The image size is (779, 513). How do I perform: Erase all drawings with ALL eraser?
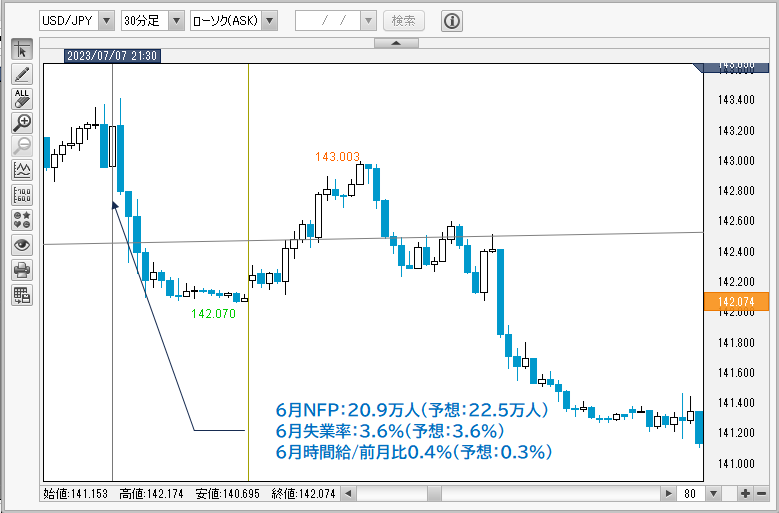[22, 99]
